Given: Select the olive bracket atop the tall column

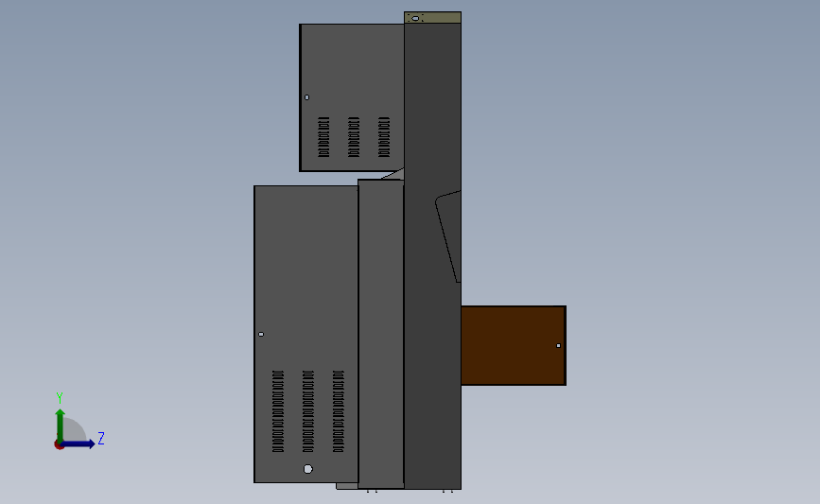Looking at the screenshot, I should 432,18.
